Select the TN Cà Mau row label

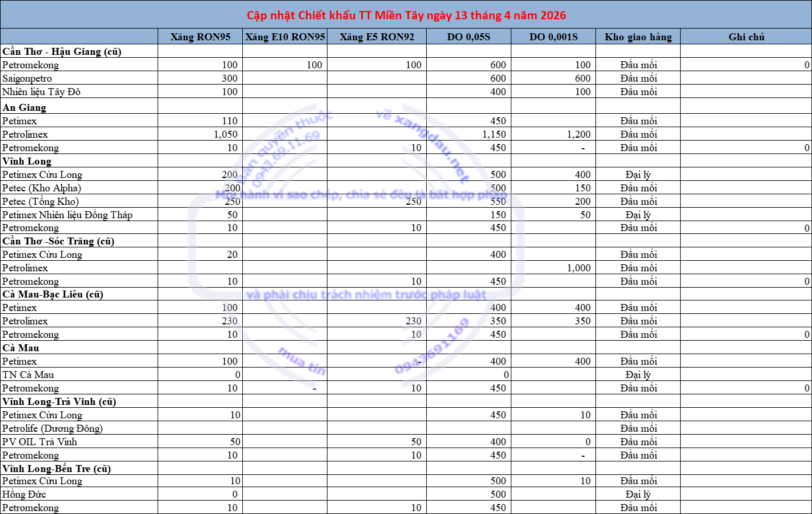coord(28,375)
